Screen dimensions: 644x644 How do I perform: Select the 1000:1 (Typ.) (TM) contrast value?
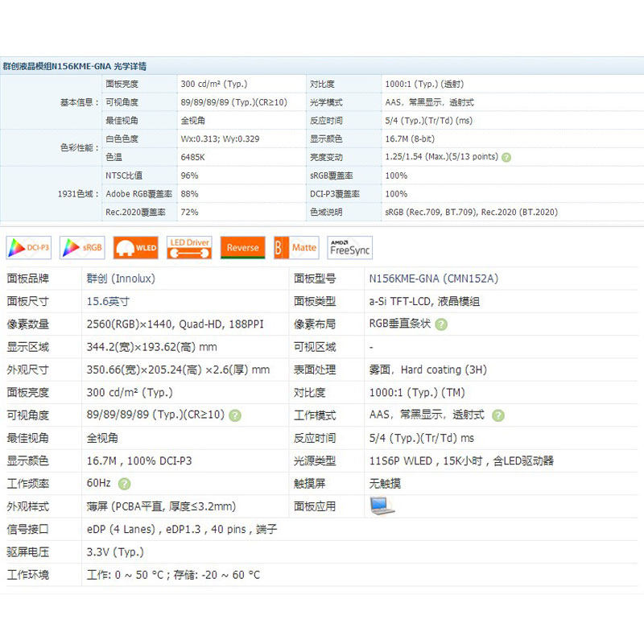417,393
